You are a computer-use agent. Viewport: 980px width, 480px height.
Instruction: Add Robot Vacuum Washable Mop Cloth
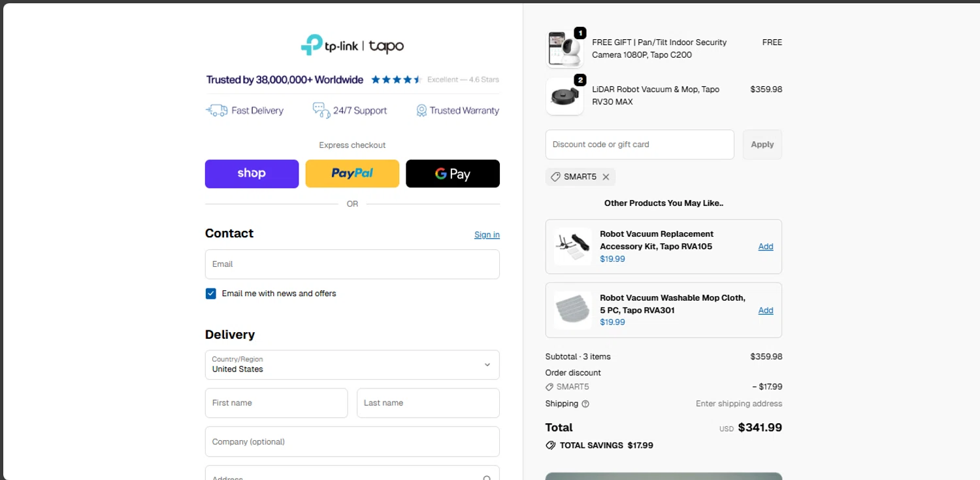[766, 311]
